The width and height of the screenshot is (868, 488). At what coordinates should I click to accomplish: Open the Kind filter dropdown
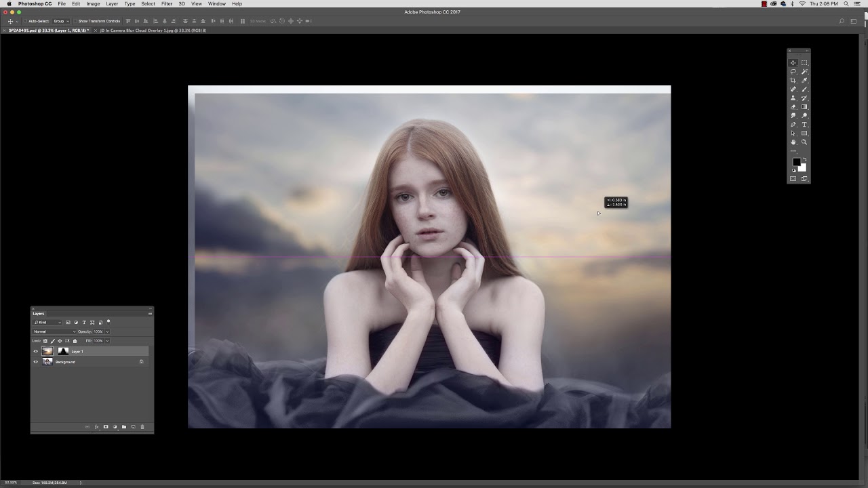click(x=47, y=323)
